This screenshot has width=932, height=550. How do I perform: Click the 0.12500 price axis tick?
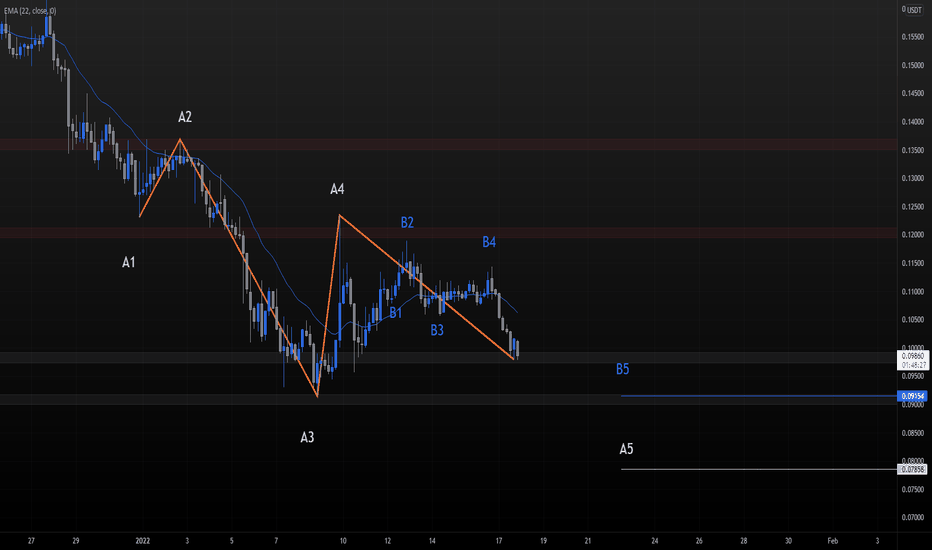click(x=913, y=206)
